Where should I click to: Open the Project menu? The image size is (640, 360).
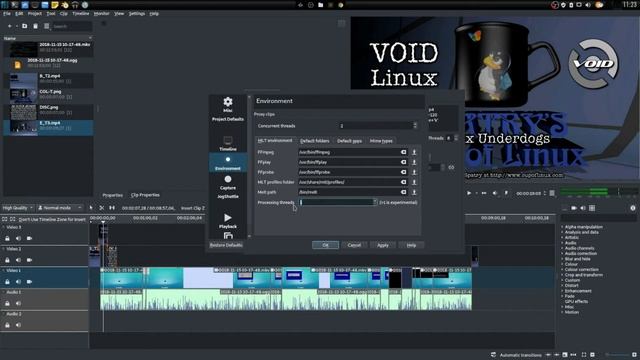click(x=35, y=13)
